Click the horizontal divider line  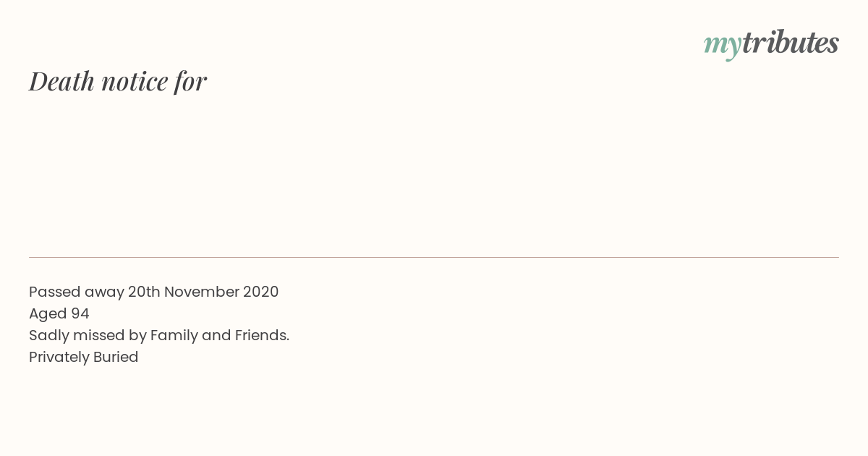pos(434,257)
